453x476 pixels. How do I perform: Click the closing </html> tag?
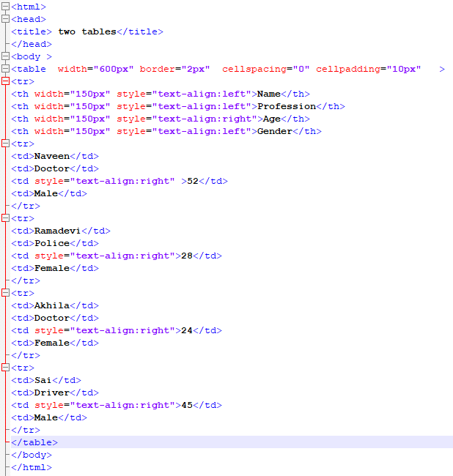click(x=32, y=467)
